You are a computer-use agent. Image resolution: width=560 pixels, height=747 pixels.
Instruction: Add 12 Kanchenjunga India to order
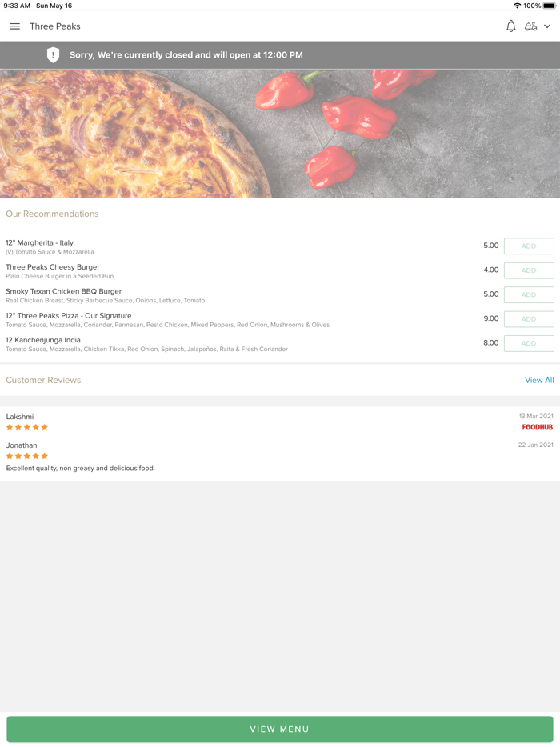[x=529, y=343]
